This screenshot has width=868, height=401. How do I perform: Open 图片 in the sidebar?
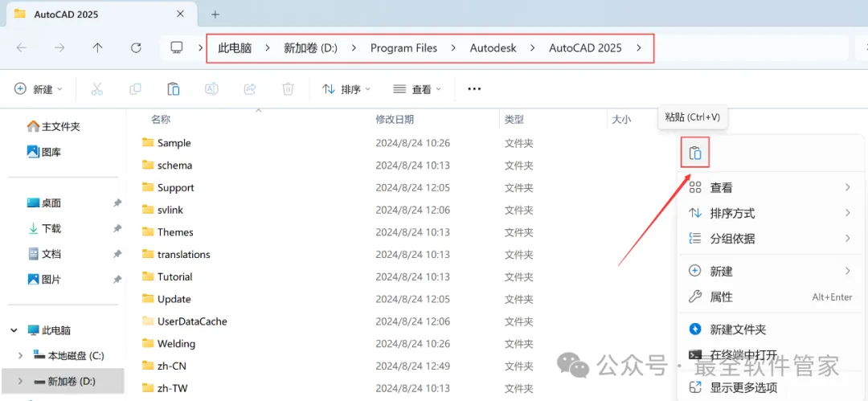coord(43,279)
